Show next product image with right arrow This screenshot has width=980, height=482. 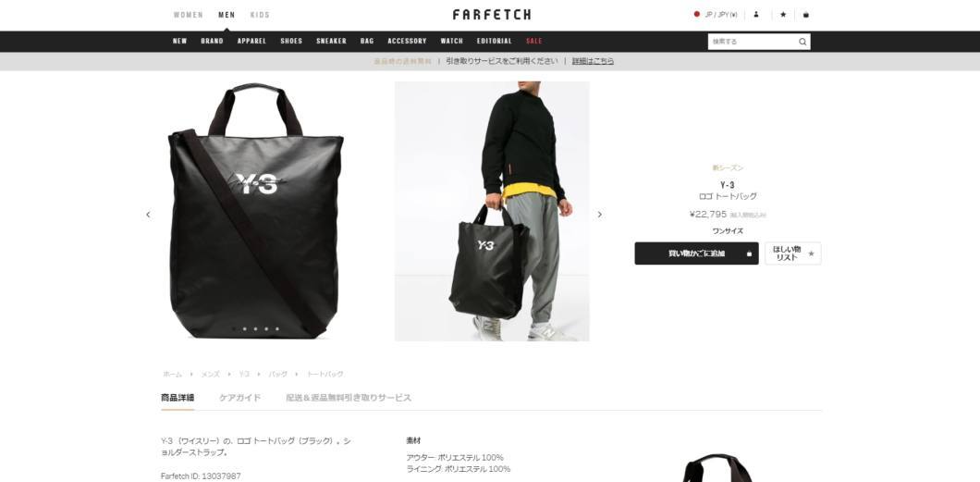coord(599,215)
